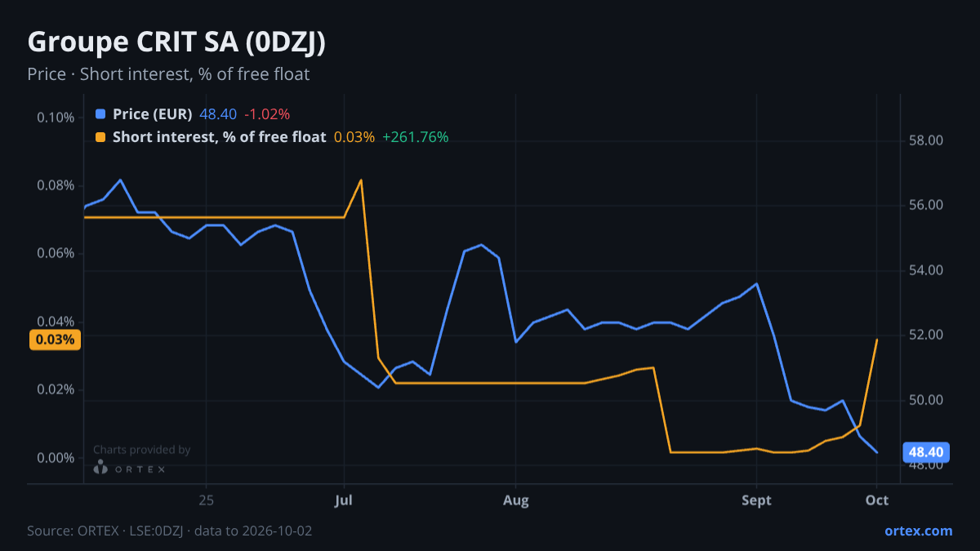
Task: Click the 0.00% left axis label
Action: coord(56,458)
